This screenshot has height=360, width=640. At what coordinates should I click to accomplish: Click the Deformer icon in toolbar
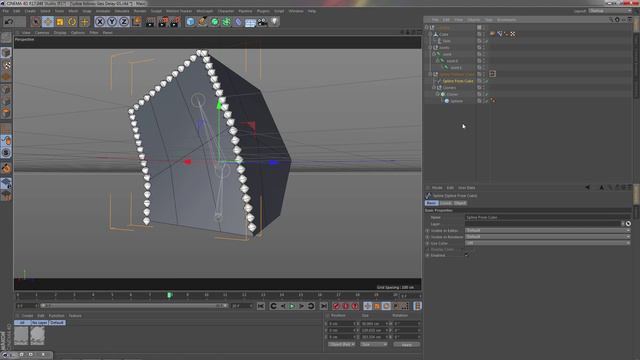[x=238, y=22]
